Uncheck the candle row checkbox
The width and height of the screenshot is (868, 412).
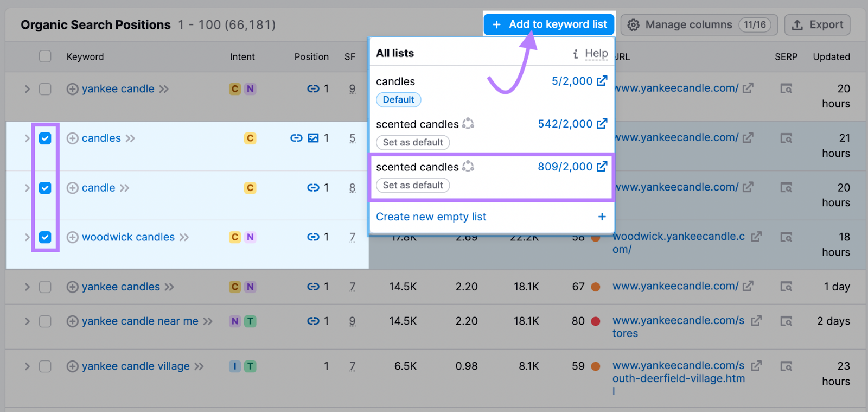[45, 188]
